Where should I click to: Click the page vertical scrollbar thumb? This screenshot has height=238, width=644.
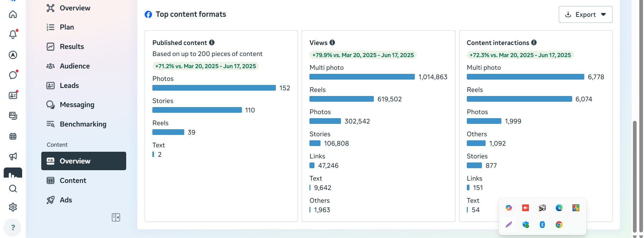pos(634,176)
